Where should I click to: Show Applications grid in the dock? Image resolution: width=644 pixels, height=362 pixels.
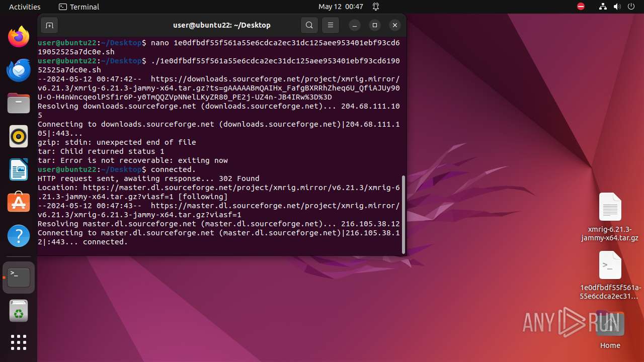[19, 342]
